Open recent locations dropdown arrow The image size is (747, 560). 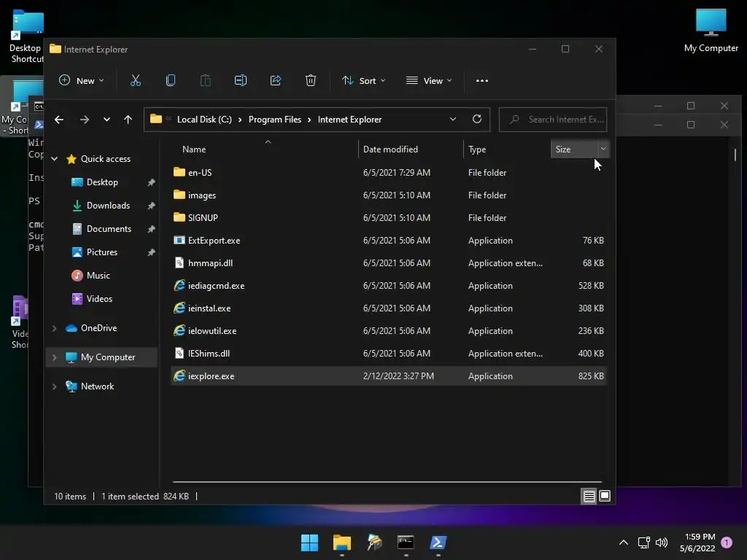tap(107, 120)
